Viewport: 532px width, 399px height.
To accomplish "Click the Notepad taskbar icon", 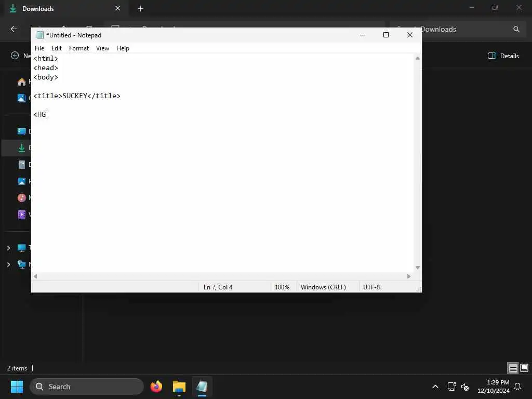I will [x=202, y=387].
